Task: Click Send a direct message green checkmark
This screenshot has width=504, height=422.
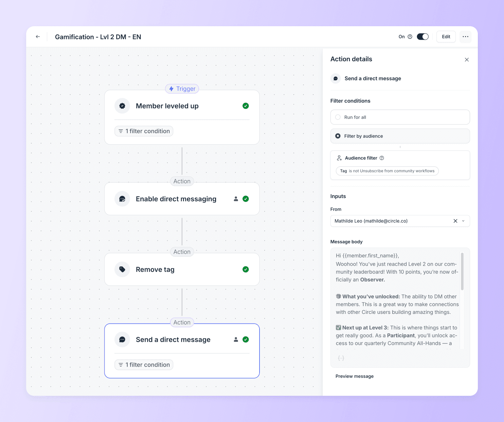Action: [246, 339]
